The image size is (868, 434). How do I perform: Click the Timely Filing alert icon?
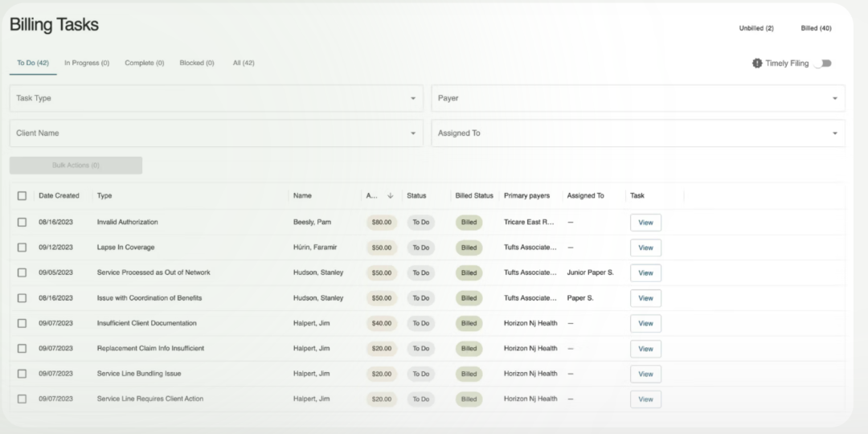pyautogui.click(x=757, y=63)
